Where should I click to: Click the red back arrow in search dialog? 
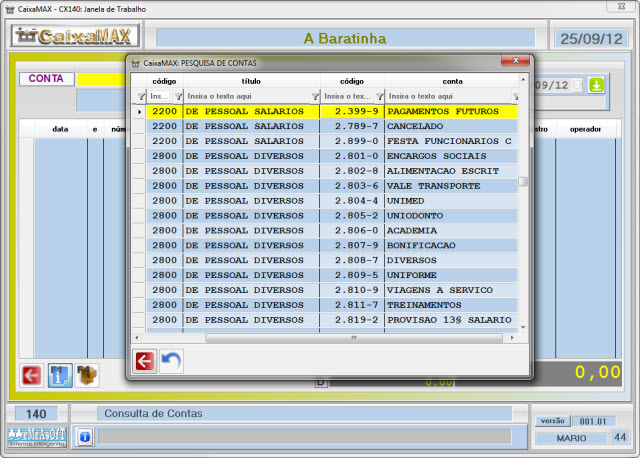pos(145,361)
